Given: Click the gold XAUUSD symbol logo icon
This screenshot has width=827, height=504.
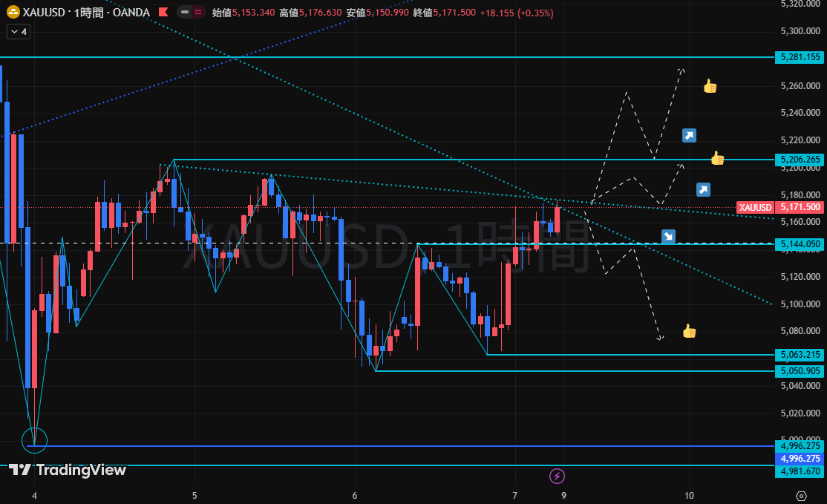Looking at the screenshot, I should [13, 13].
